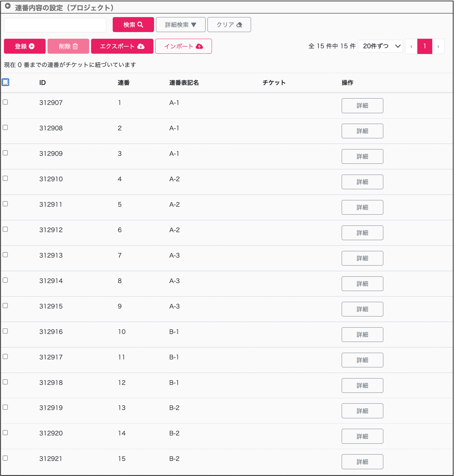Open 詳細 for ID 312910 row
454x476 pixels.
coord(362,182)
